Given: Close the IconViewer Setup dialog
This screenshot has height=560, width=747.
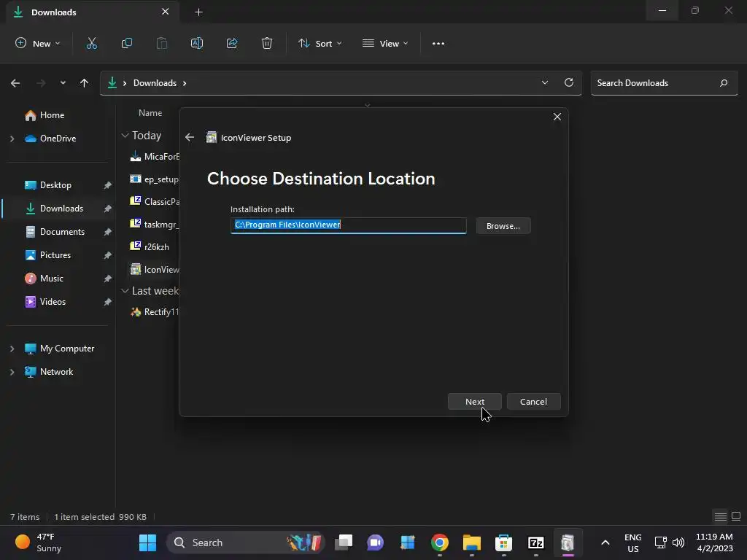Looking at the screenshot, I should [x=557, y=117].
